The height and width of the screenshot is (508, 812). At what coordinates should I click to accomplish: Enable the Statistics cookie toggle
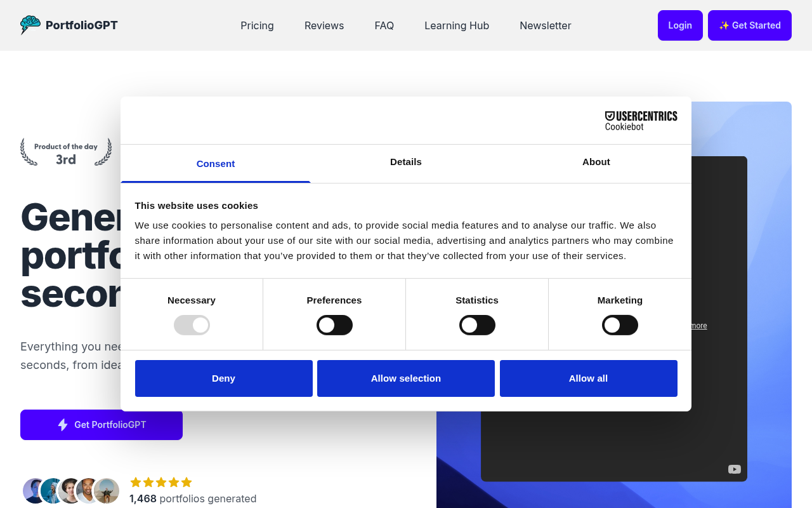point(477,324)
